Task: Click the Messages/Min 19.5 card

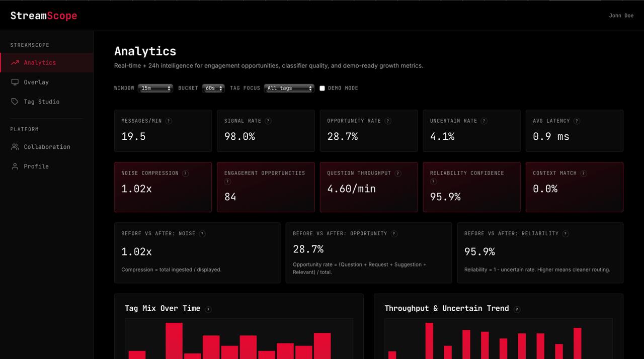Action: tap(163, 131)
